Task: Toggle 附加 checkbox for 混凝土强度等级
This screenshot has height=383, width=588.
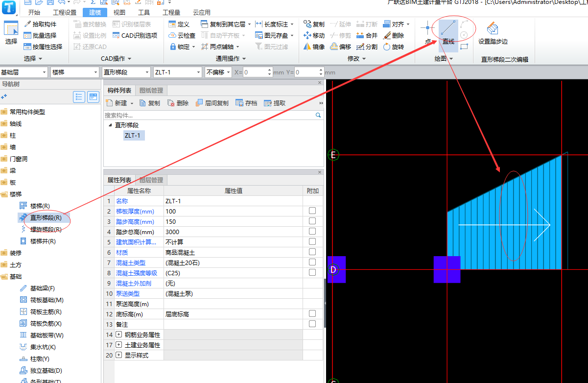Action: (312, 272)
